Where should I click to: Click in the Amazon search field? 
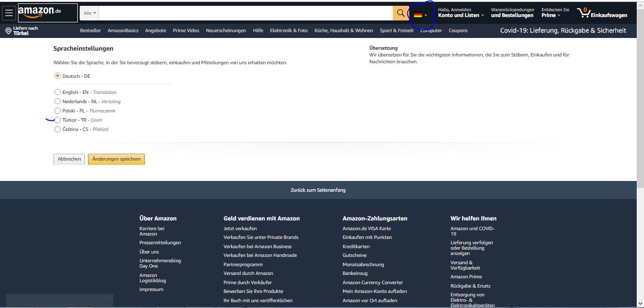coord(246,13)
